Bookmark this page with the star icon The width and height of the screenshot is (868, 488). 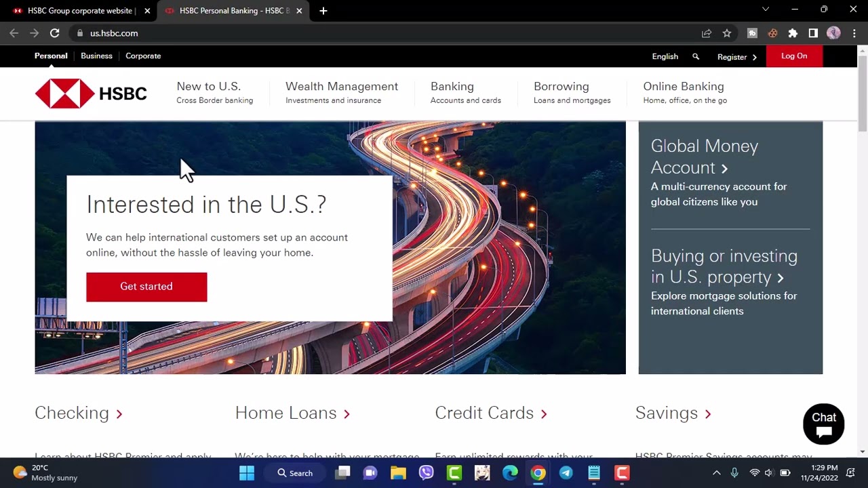(727, 33)
